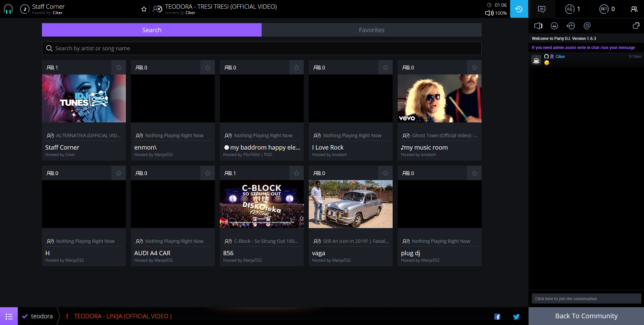Pop out the chat window icon
Viewport: 644px width, 325px height.
point(636,26)
